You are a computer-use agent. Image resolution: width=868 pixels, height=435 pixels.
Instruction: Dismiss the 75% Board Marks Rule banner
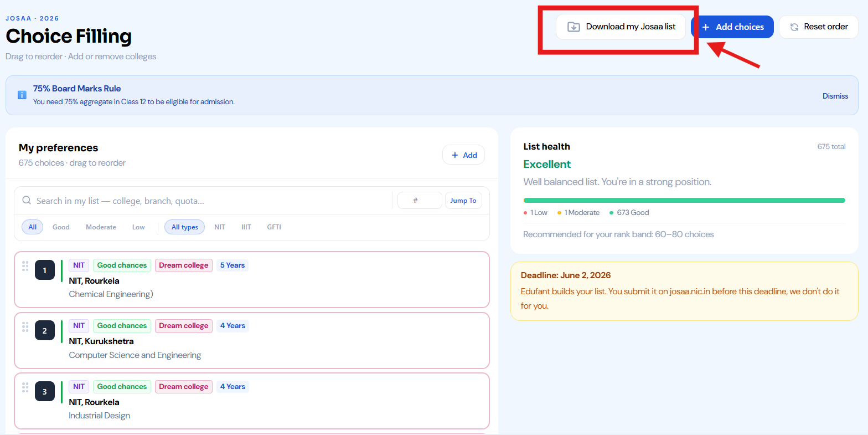click(x=835, y=96)
